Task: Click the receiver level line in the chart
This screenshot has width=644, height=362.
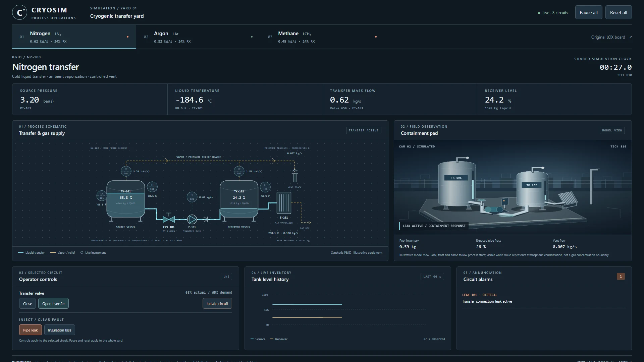Action: pyautogui.click(x=307, y=317)
